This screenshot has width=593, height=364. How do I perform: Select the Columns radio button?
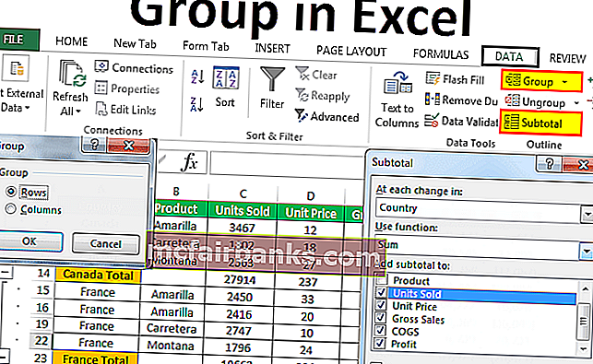pyautogui.click(x=10, y=208)
